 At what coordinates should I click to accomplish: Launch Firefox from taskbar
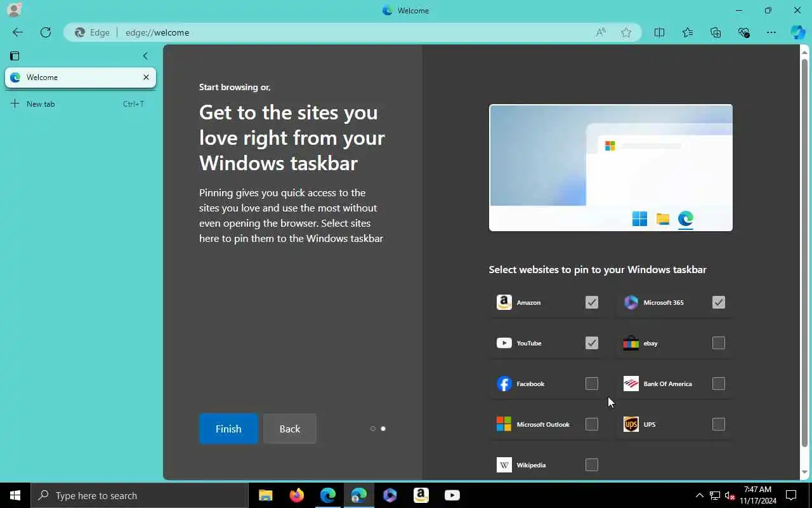[296, 495]
